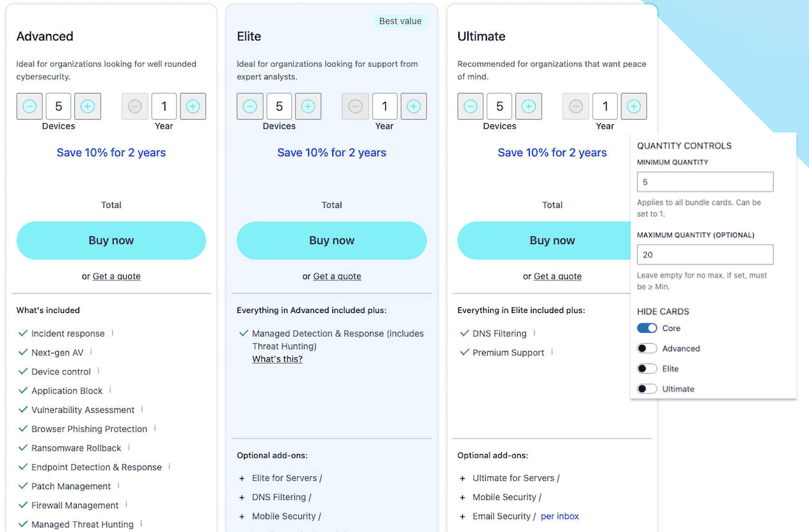Increase Devices count on Elite card
This screenshot has width=809, height=532.
click(308, 106)
